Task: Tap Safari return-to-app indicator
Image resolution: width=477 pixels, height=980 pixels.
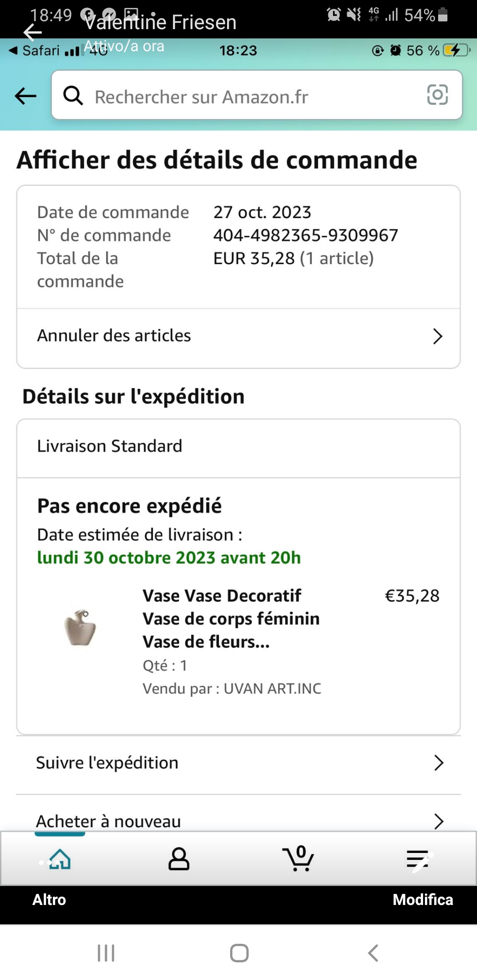Action: (34, 51)
